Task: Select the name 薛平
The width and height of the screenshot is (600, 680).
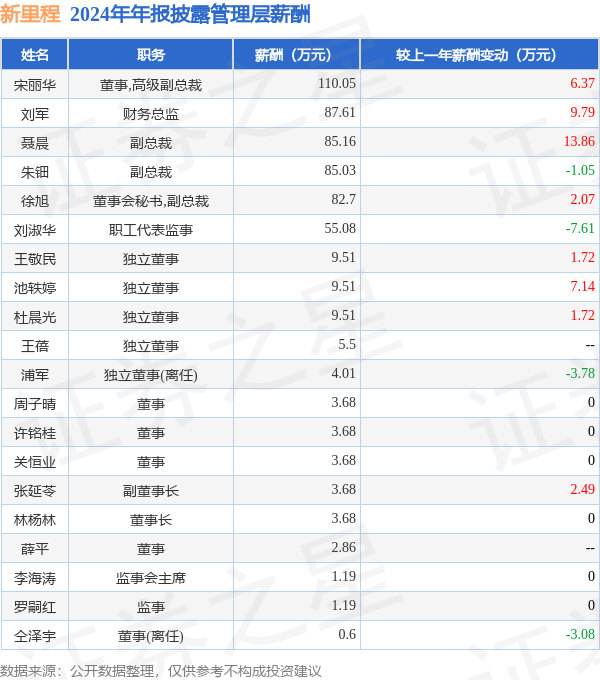Action: [x=35, y=550]
